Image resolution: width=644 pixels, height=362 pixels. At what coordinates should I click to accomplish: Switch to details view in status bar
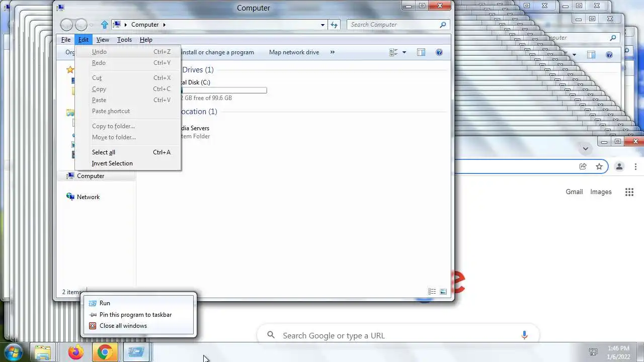432,292
